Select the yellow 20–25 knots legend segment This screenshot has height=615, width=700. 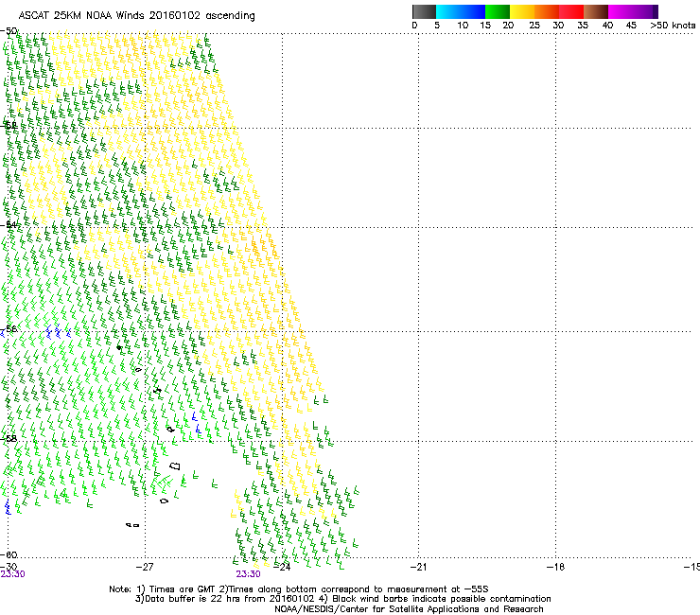522,11
